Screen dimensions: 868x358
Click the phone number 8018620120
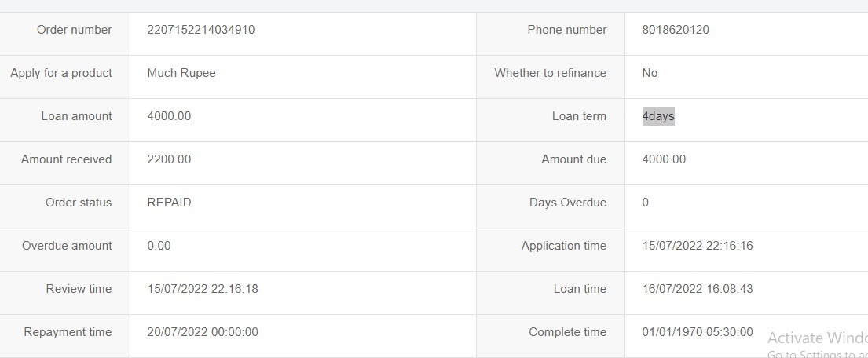[676, 30]
